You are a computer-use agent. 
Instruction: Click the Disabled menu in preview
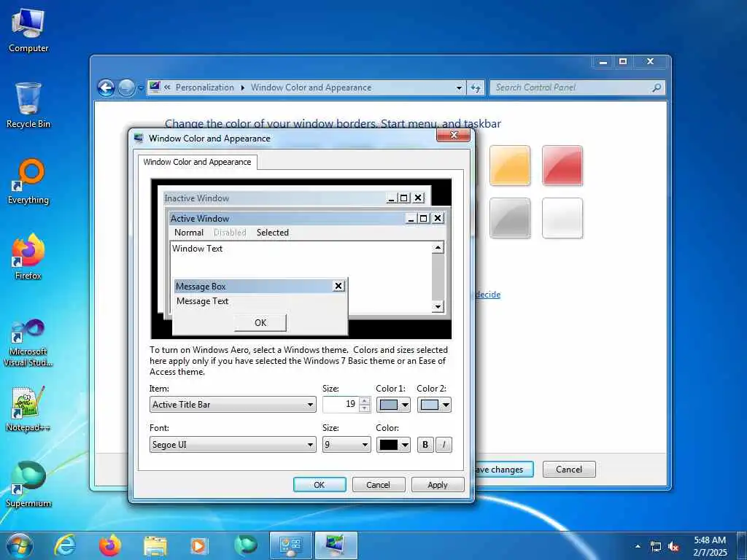pyautogui.click(x=230, y=233)
